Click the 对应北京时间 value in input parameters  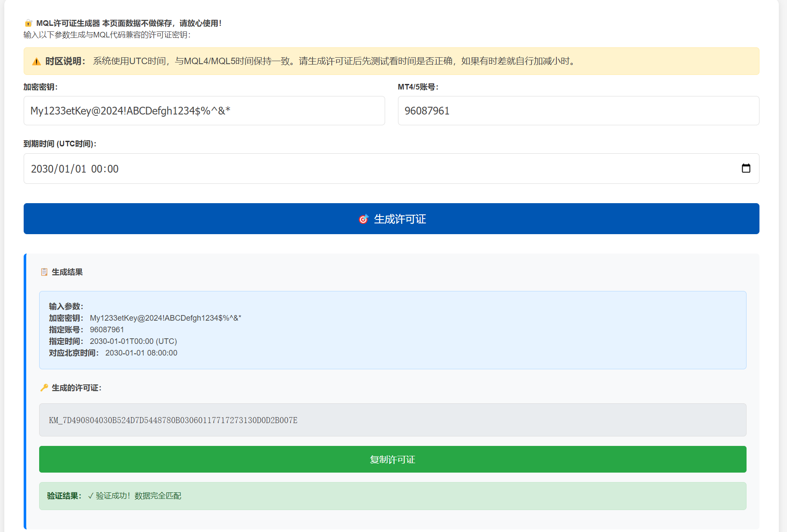[x=141, y=353]
